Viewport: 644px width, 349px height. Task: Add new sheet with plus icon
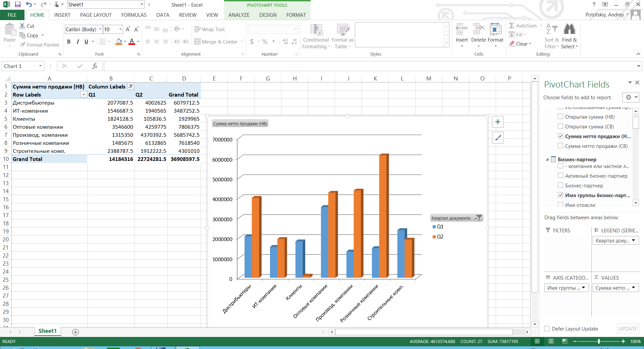75,332
